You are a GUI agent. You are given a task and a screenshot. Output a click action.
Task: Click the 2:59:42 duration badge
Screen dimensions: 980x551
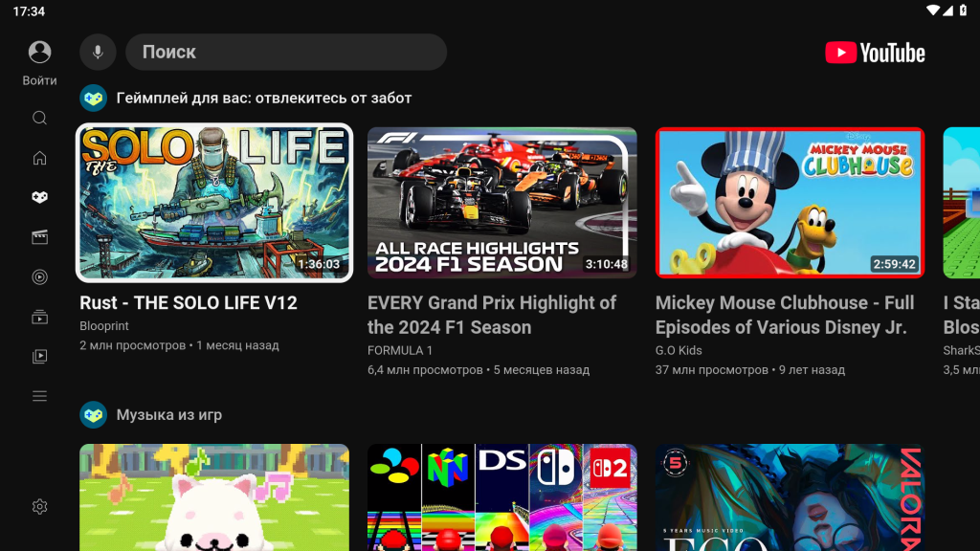[x=895, y=264]
